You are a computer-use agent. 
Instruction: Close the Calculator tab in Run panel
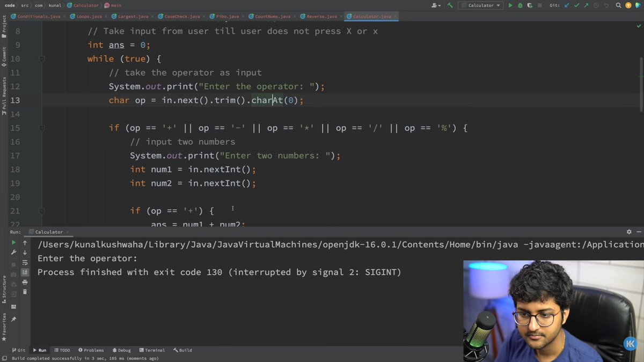68,232
